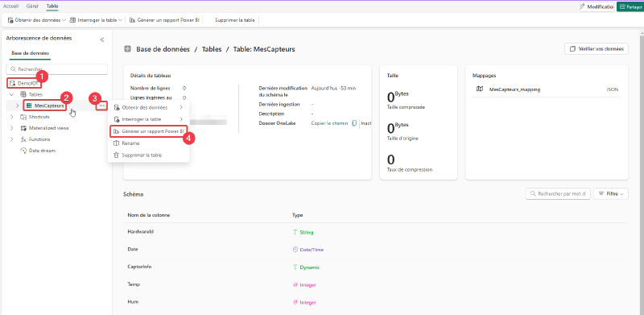Image resolution: width=644 pixels, height=315 pixels.
Task: Switch to the Gérer ribbon tab
Action: [x=32, y=6]
